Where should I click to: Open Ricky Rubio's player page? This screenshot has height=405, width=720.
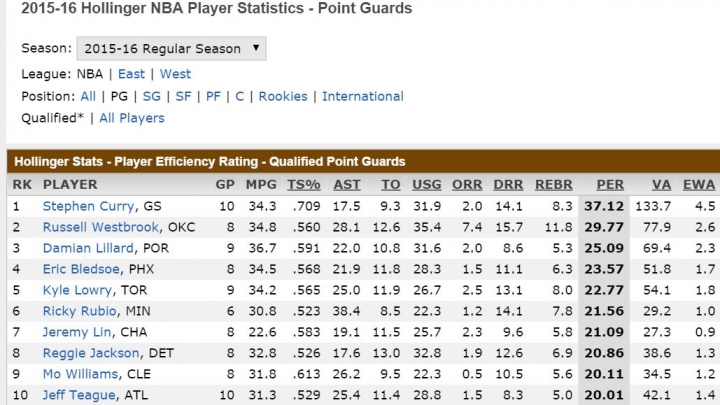(x=79, y=311)
